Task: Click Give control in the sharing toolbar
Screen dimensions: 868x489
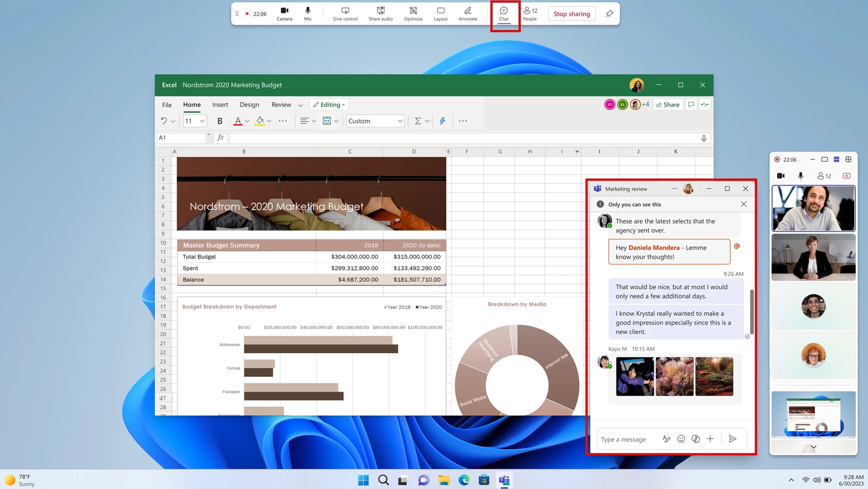Action: click(x=345, y=14)
